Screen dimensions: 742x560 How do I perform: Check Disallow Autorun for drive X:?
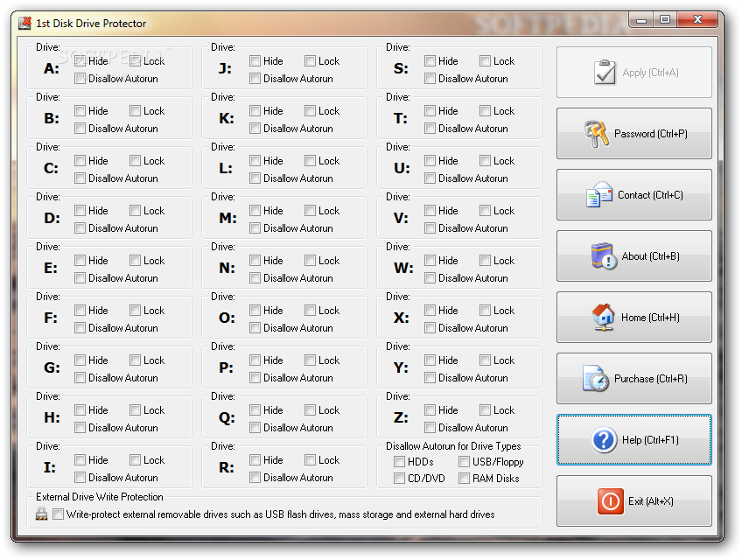[430, 328]
